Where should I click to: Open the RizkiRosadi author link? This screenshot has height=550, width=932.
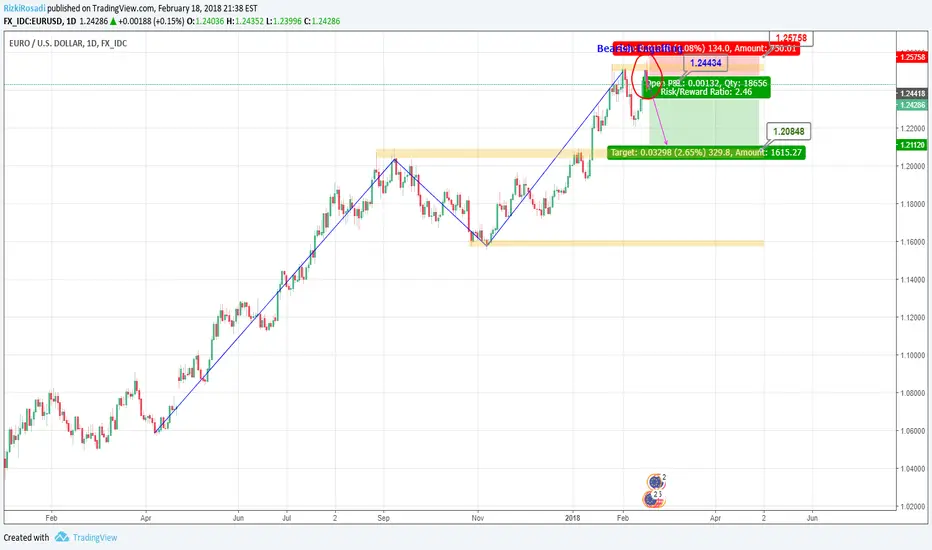coord(24,8)
